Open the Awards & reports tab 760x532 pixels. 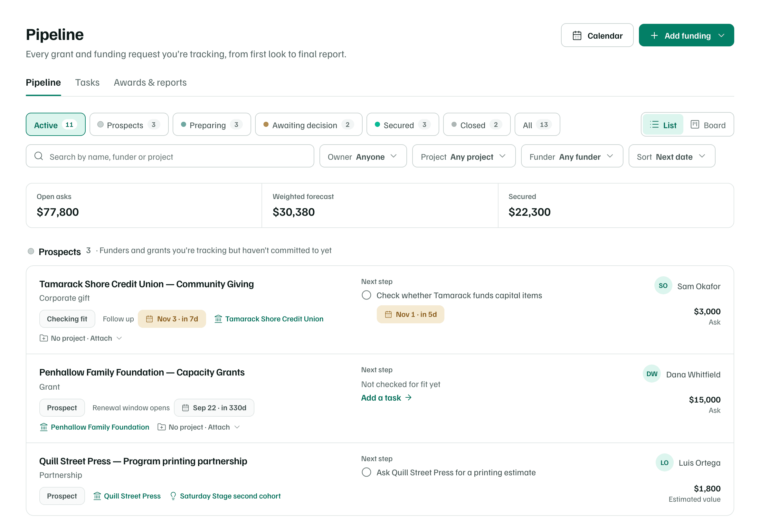pyautogui.click(x=150, y=82)
